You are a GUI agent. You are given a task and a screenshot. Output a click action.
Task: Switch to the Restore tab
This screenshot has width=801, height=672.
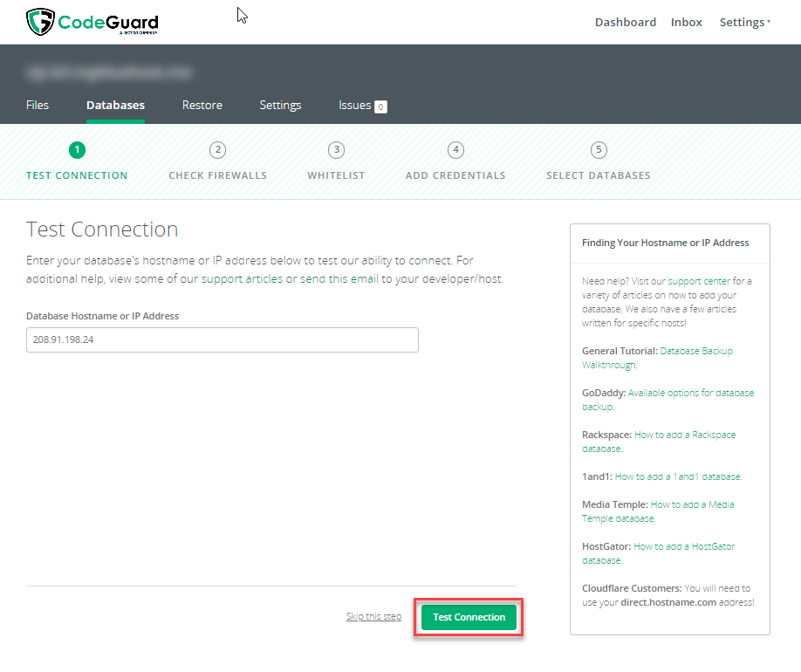tap(202, 106)
